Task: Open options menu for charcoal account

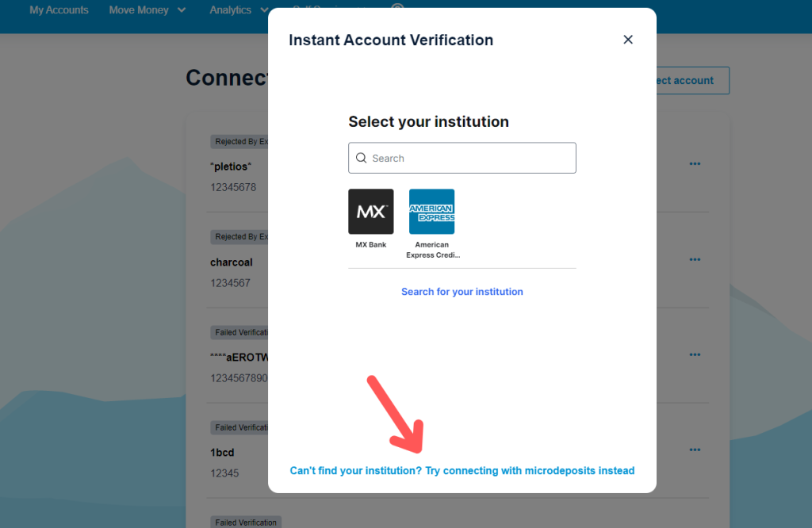Action: (x=695, y=259)
